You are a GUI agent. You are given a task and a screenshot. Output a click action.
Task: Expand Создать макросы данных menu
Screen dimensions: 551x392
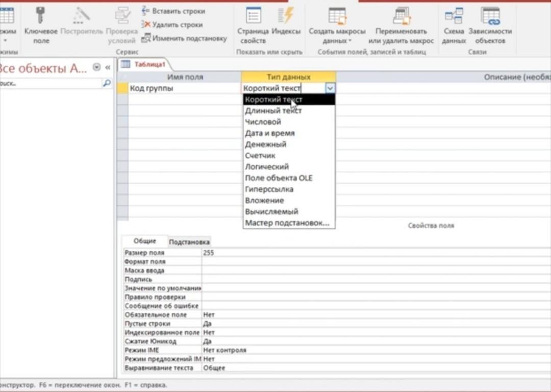(x=337, y=26)
